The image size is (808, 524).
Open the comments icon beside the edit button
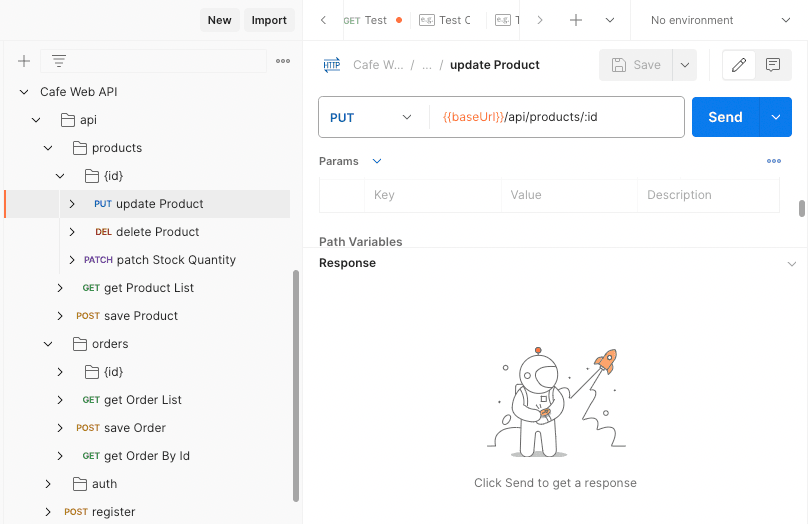tap(773, 65)
